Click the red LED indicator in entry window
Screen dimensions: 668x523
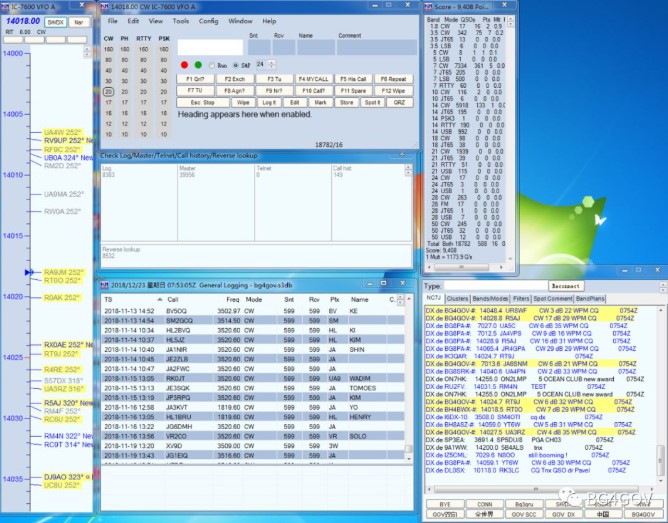click(184, 65)
